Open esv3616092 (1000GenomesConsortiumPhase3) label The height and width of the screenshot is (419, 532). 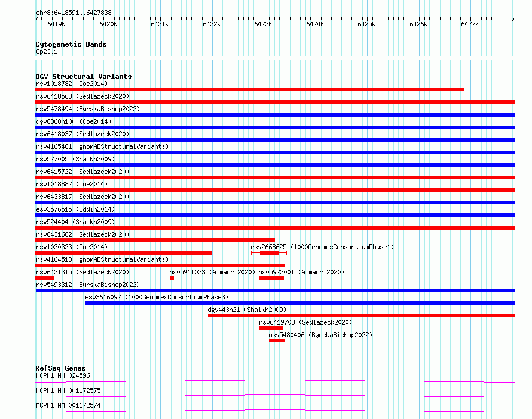point(157,297)
